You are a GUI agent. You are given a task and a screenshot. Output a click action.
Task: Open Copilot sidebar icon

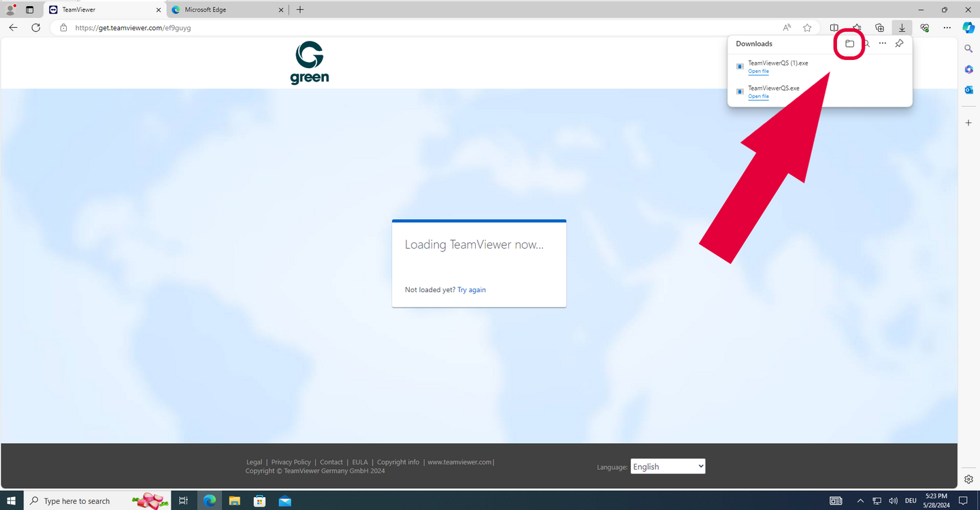968,28
